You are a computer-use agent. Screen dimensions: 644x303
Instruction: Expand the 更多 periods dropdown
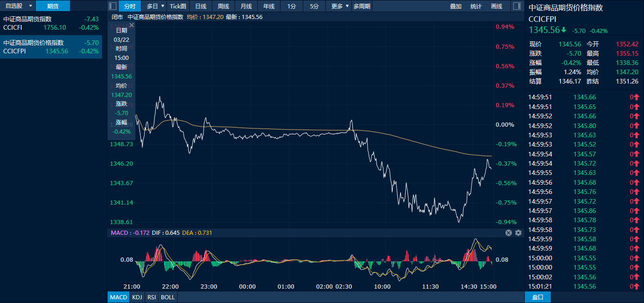click(347, 6)
